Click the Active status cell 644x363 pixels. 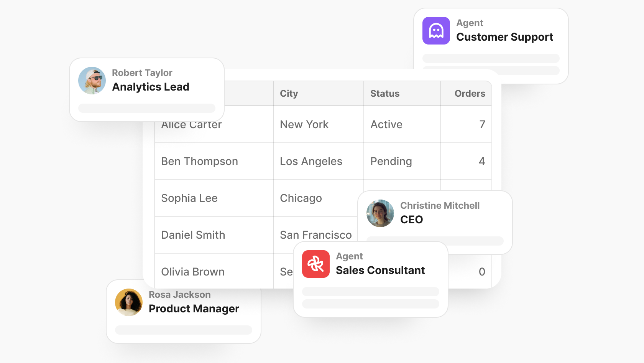[386, 124]
